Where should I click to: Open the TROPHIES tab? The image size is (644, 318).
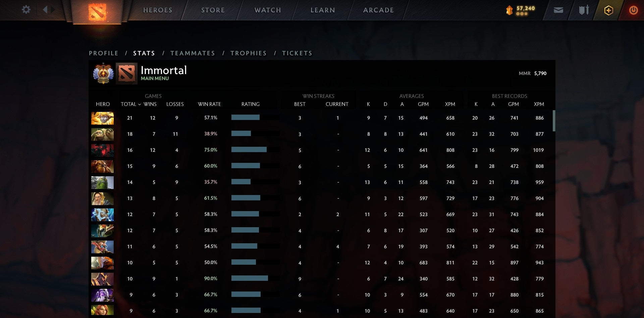click(x=248, y=53)
